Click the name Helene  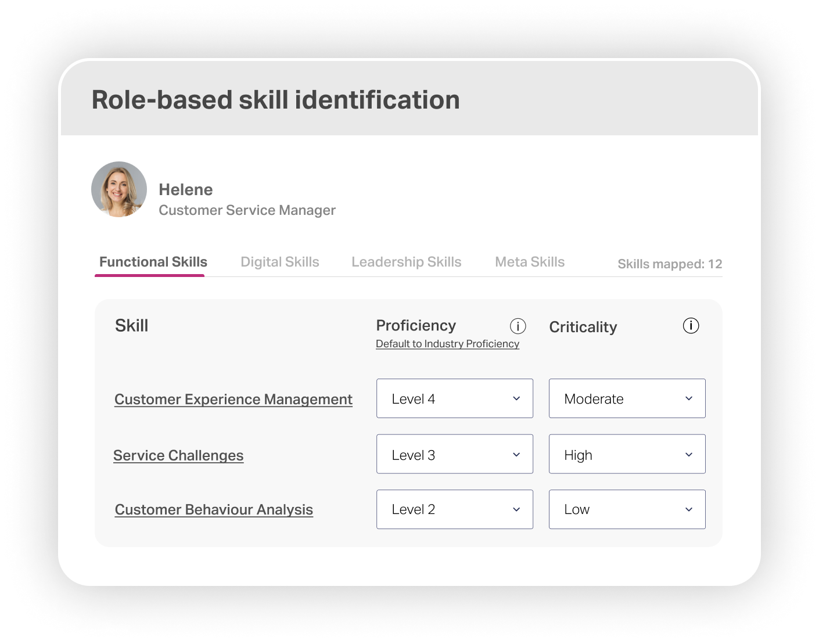(186, 189)
